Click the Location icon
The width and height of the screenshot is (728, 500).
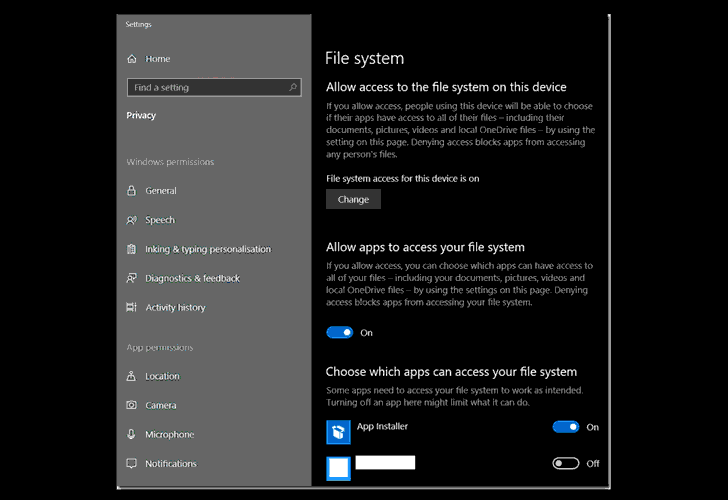pyautogui.click(x=132, y=376)
